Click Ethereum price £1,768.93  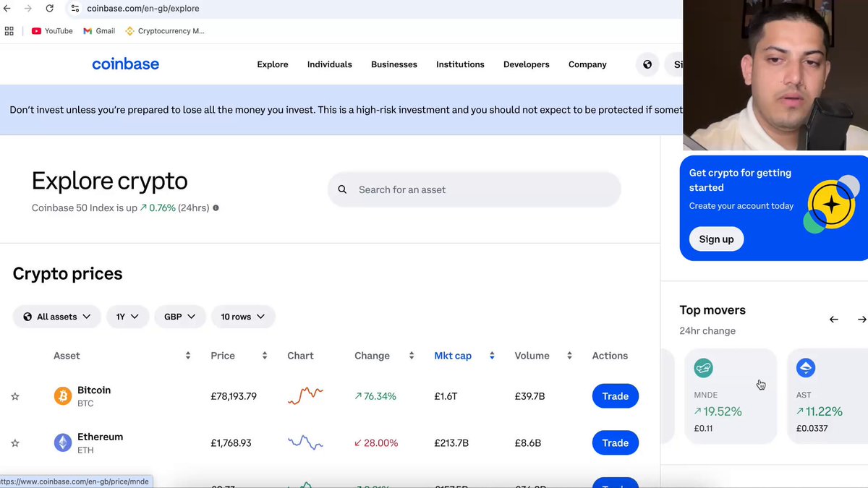tap(231, 443)
